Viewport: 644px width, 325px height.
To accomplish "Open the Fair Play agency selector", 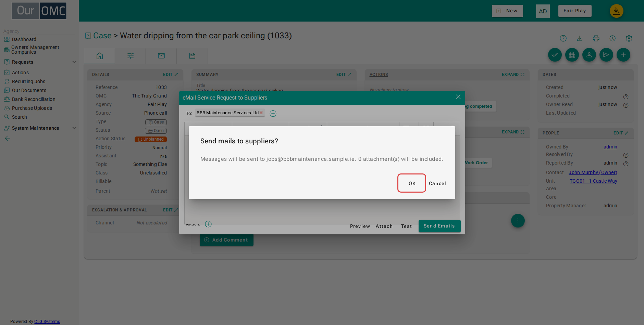I will (x=575, y=11).
